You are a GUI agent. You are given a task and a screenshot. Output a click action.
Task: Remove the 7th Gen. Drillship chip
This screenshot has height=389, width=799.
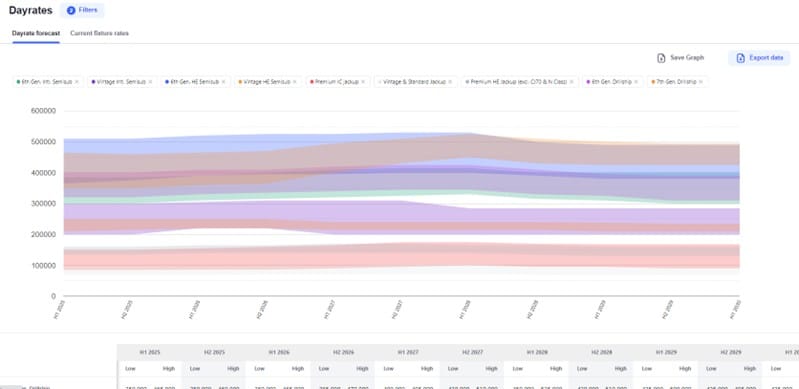(701, 82)
